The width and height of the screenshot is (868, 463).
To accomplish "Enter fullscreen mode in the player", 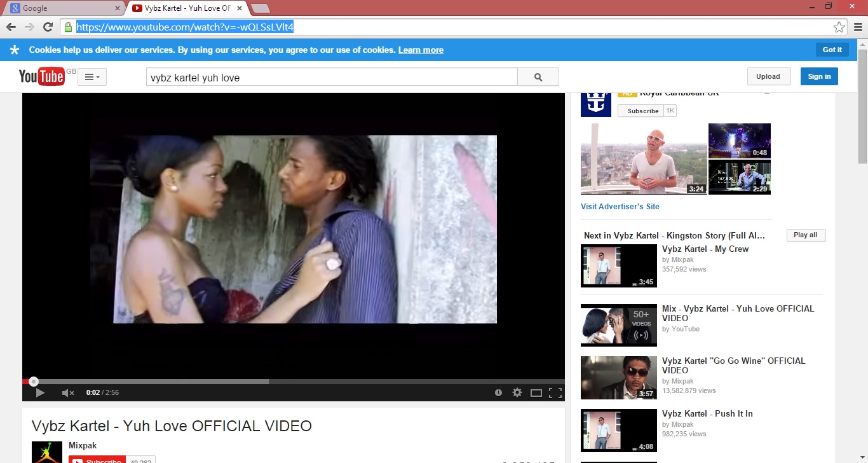I will [x=555, y=393].
